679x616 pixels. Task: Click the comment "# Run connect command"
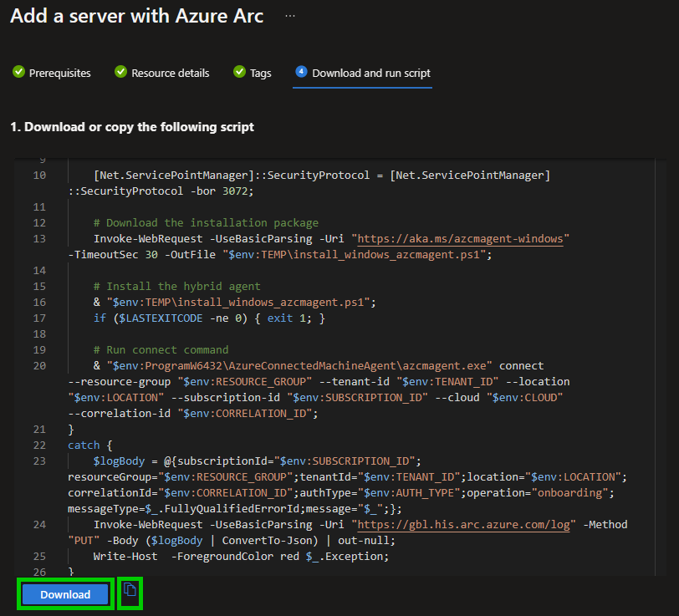[x=161, y=350]
